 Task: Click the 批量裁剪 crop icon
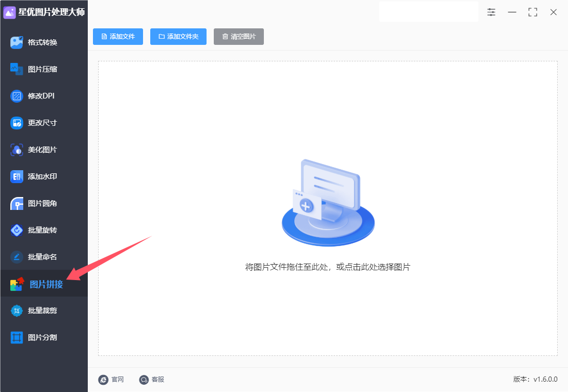click(x=17, y=311)
